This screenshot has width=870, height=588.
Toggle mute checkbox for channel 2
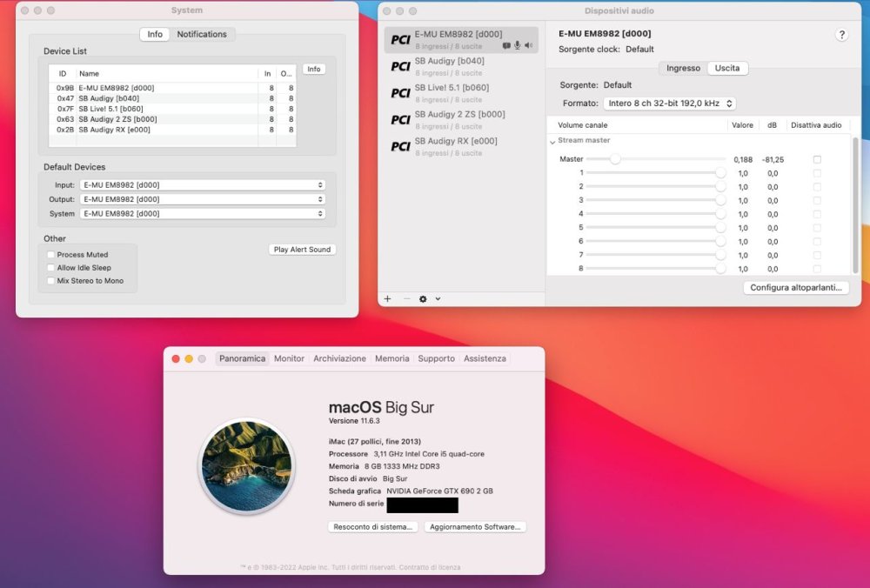817,187
